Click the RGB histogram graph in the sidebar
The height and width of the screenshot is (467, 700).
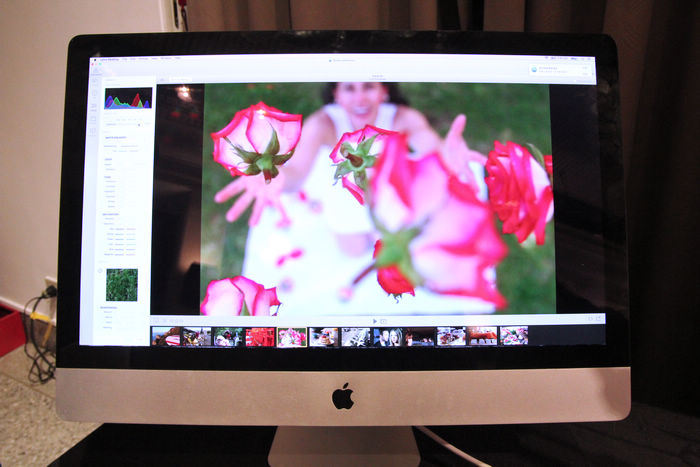coord(128,98)
